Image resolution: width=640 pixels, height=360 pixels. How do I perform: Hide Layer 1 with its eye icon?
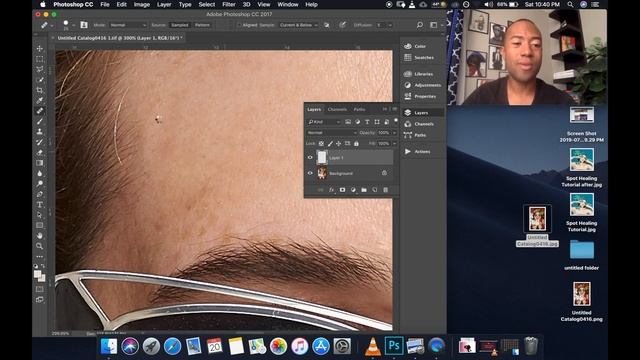click(x=310, y=158)
